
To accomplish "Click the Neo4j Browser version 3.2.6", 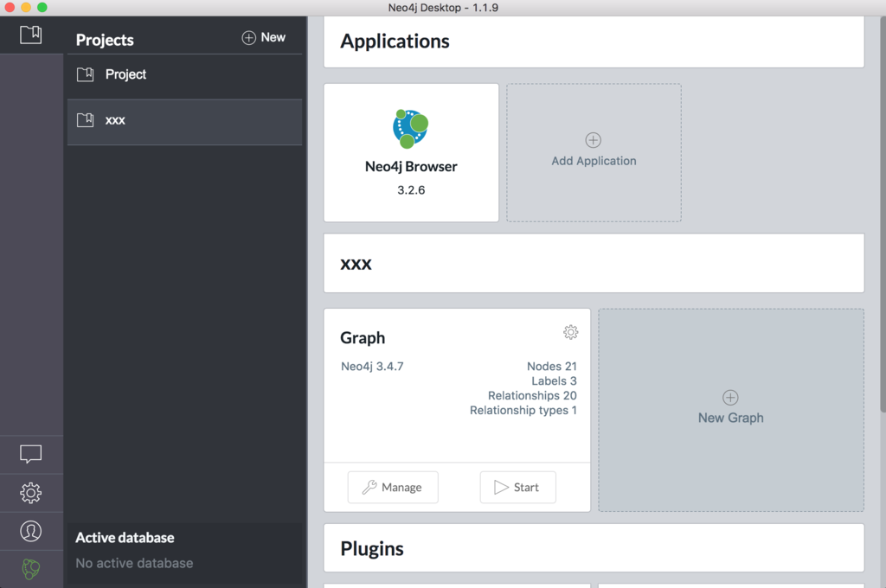I will pyautogui.click(x=411, y=190).
